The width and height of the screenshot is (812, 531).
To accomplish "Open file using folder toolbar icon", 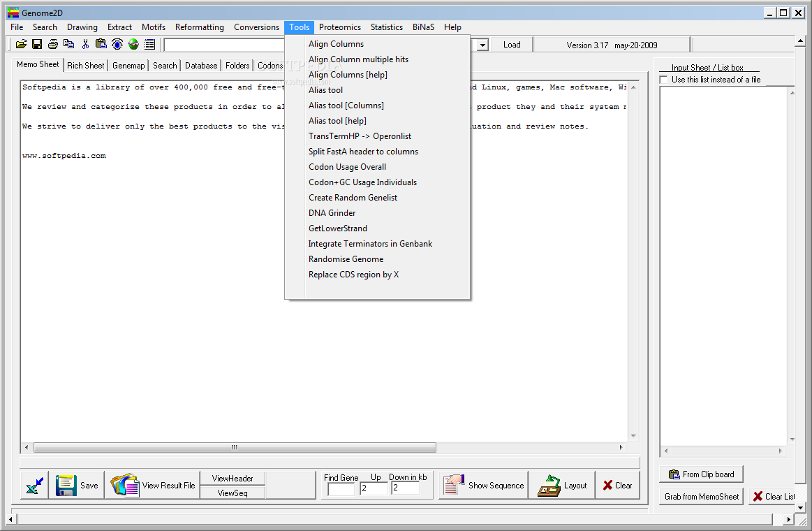I will click(x=21, y=45).
